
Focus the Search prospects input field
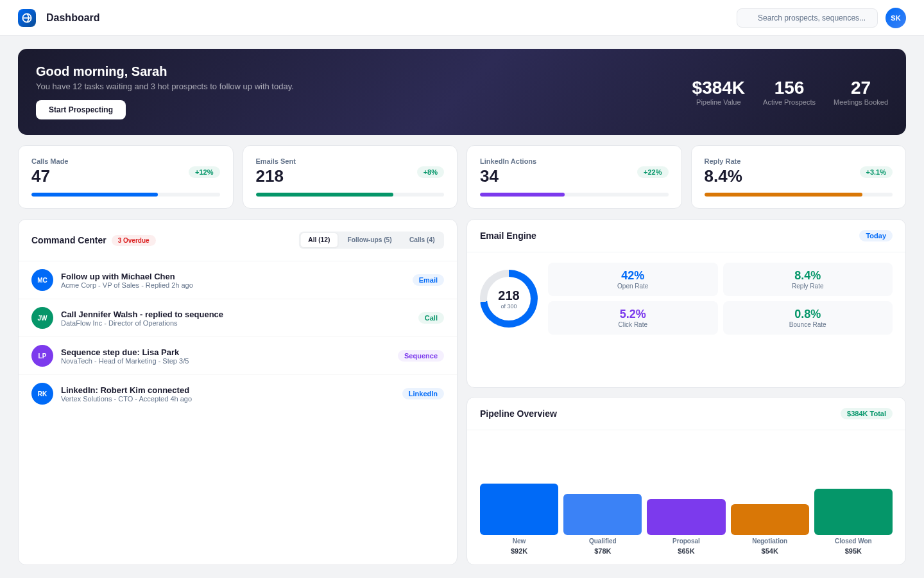(807, 18)
